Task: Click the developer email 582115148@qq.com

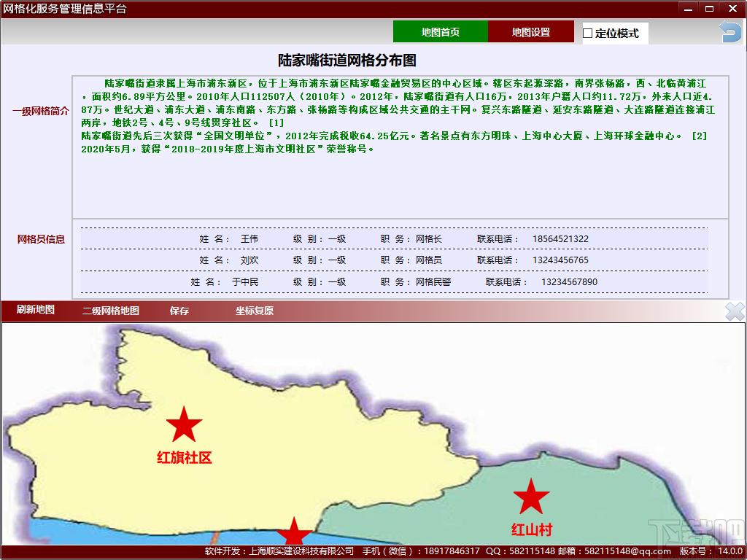Action: click(x=627, y=551)
